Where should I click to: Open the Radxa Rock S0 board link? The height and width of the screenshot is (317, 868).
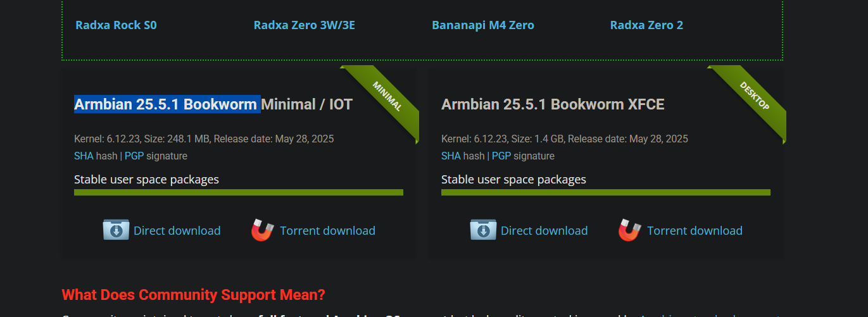[116, 25]
